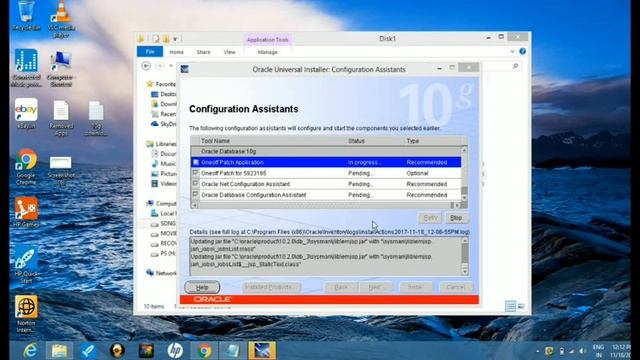Click the Oracle installer title bar icon
This screenshot has height=360, width=640.
click(184, 69)
